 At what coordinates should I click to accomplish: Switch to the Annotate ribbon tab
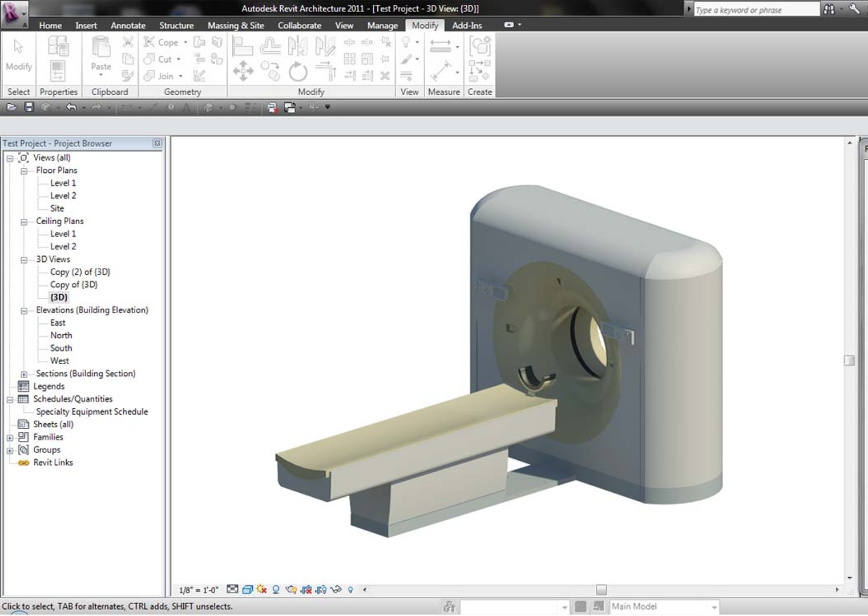click(x=128, y=25)
